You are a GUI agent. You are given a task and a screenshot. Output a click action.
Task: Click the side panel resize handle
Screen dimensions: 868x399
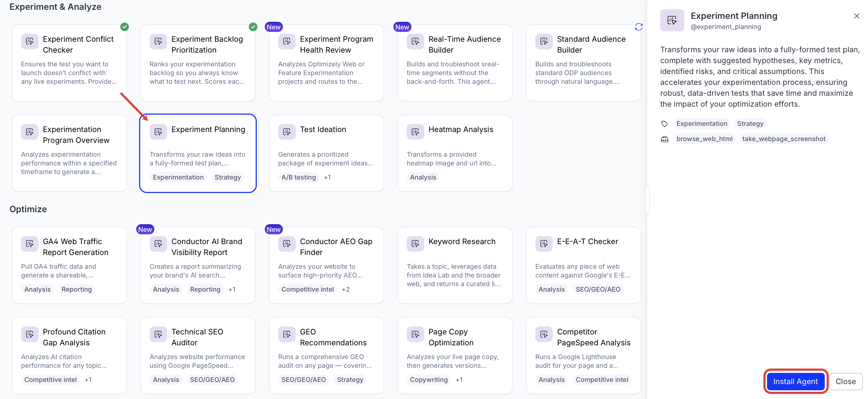(647, 200)
